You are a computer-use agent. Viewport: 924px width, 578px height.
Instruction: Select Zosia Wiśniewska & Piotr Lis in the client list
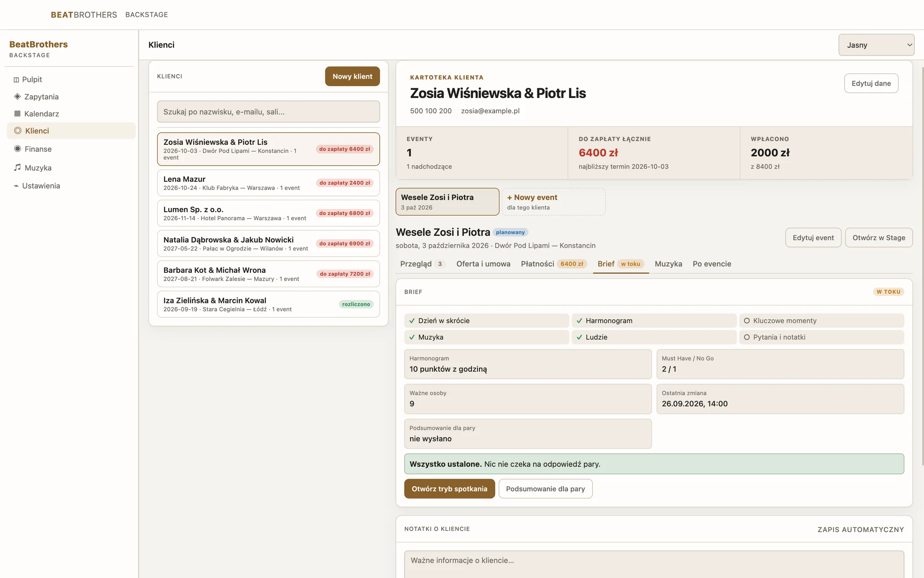coord(268,149)
